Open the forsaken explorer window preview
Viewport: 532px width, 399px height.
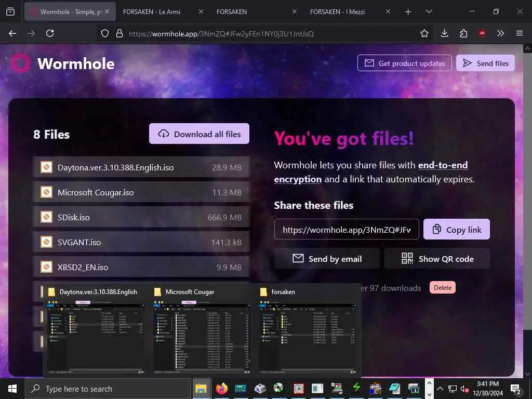click(308, 330)
